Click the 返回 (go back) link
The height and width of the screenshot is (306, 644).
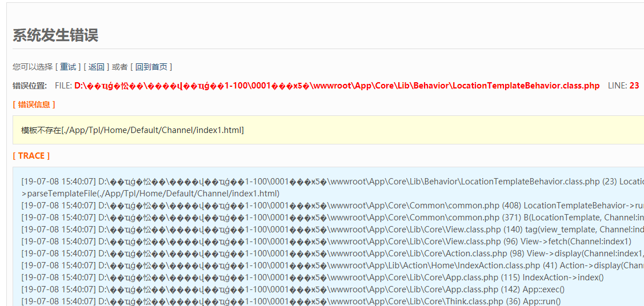(96, 67)
